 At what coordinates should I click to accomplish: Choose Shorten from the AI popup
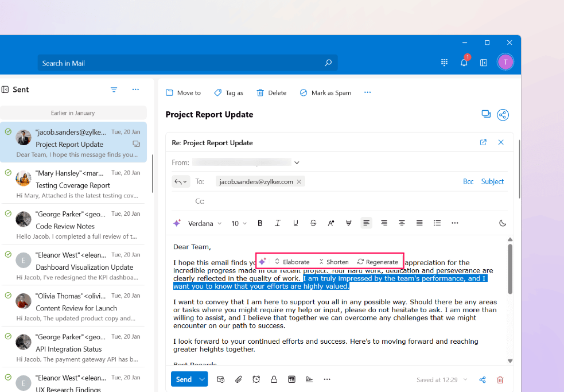(333, 262)
